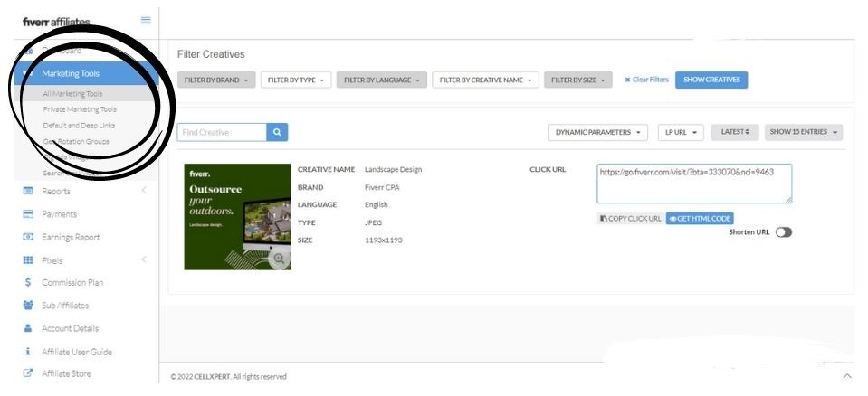The image size is (868, 396).
Task: Click the Filter Creatives heading
Action: (211, 54)
